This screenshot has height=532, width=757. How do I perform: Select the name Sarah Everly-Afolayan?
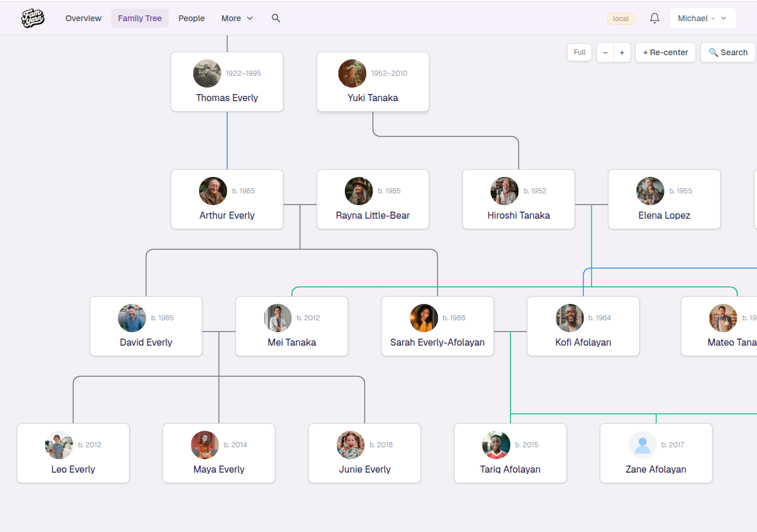437,342
